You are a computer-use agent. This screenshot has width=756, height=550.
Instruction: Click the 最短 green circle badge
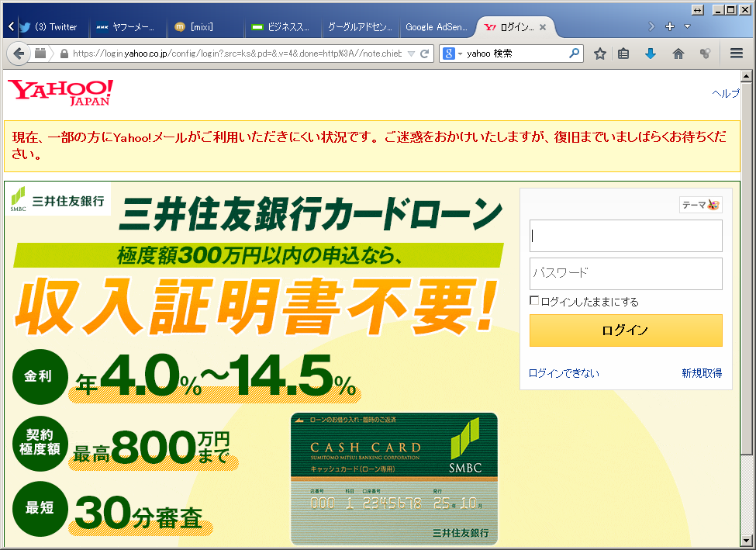(40, 509)
